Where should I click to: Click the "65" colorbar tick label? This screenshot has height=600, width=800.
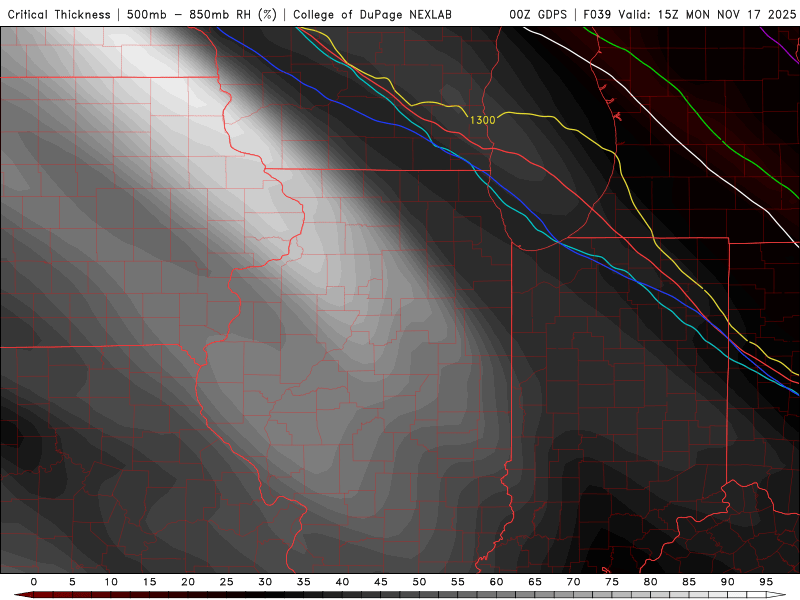[x=535, y=582]
